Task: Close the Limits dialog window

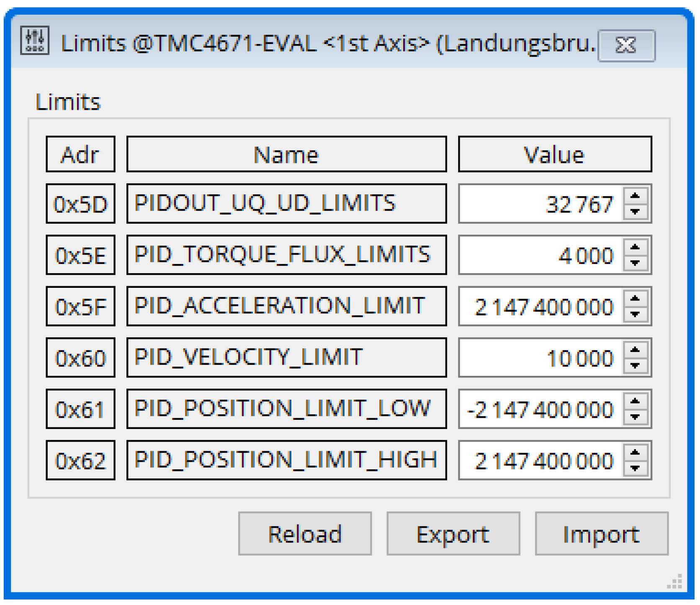Action: (626, 46)
